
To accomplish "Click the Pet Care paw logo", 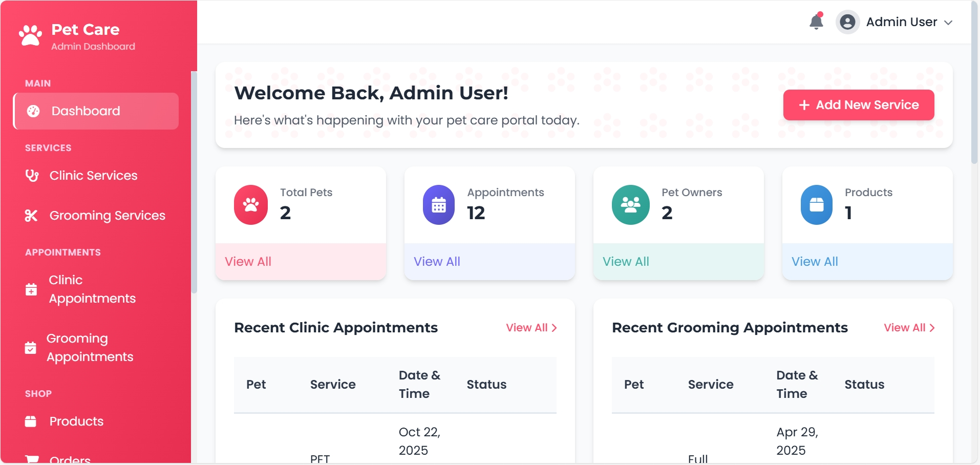I will click(x=30, y=35).
